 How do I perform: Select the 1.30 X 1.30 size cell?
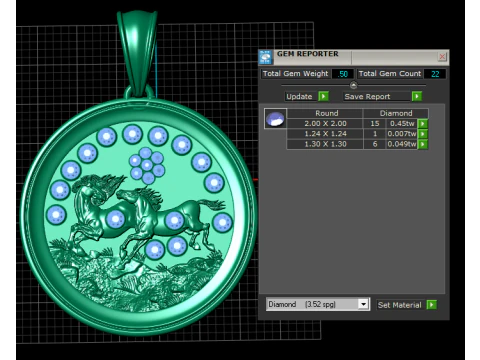[x=325, y=144]
